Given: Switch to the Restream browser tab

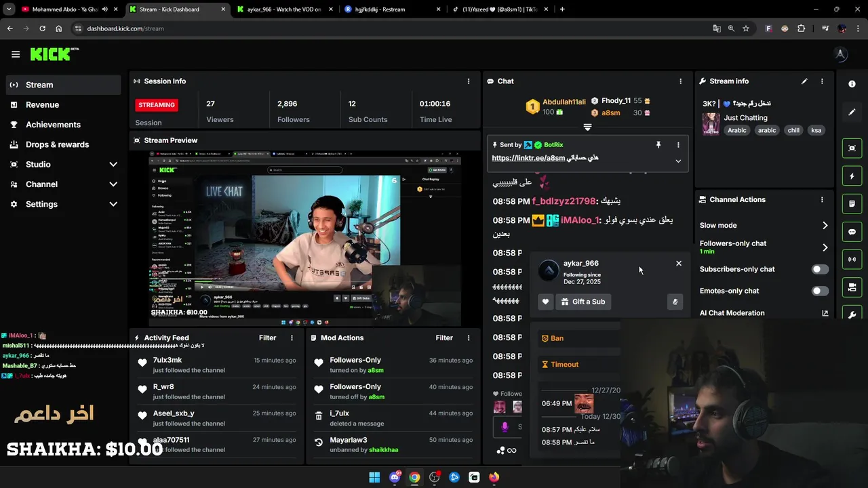Looking at the screenshot, I should pyautogui.click(x=392, y=9).
